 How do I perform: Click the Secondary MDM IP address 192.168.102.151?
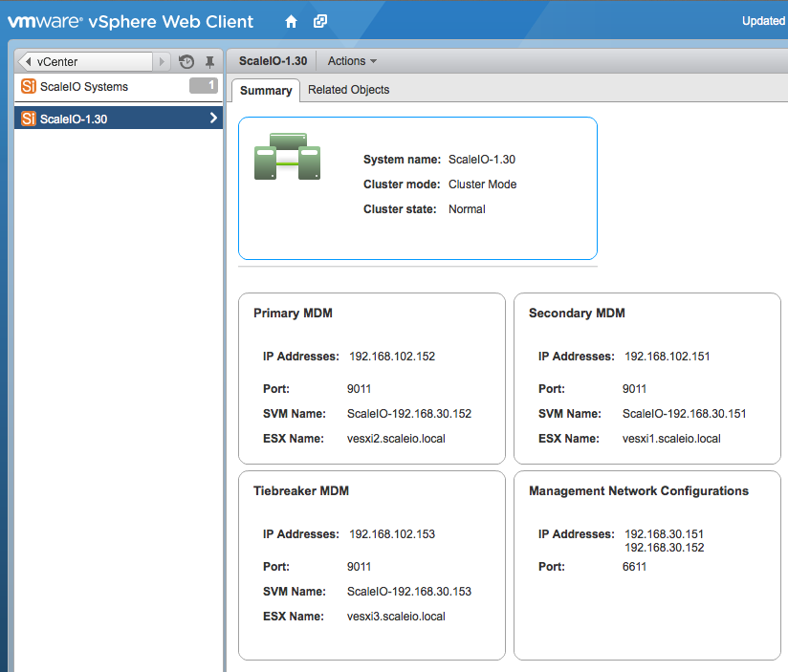click(667, 357)
